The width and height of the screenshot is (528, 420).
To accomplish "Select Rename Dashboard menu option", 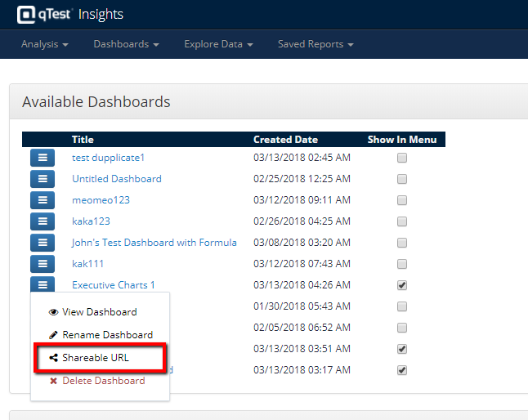I will click(x=107, y=335).
